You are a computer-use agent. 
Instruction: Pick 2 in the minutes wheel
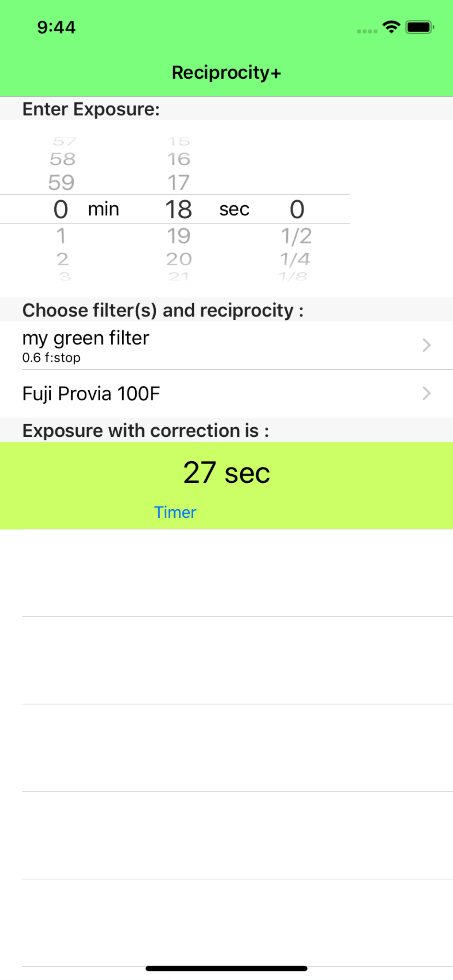point(62,260)
